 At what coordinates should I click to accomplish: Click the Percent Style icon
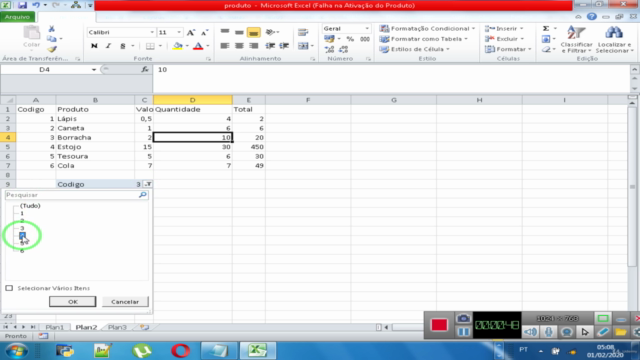click(350, 39)
